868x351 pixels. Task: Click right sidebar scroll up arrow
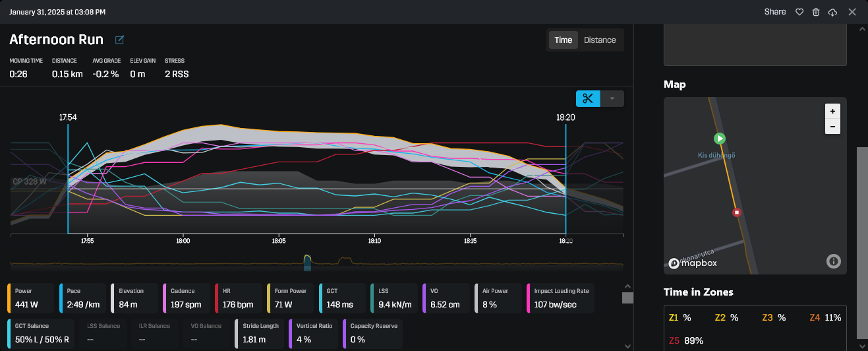coord(861,29)
